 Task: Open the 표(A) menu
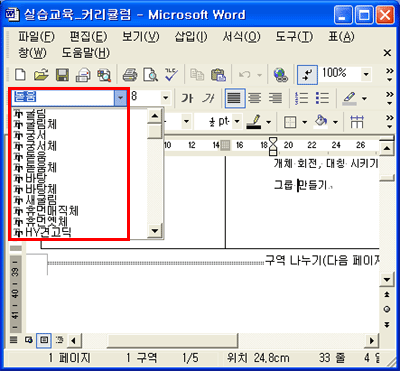click(x=341, y=37)
